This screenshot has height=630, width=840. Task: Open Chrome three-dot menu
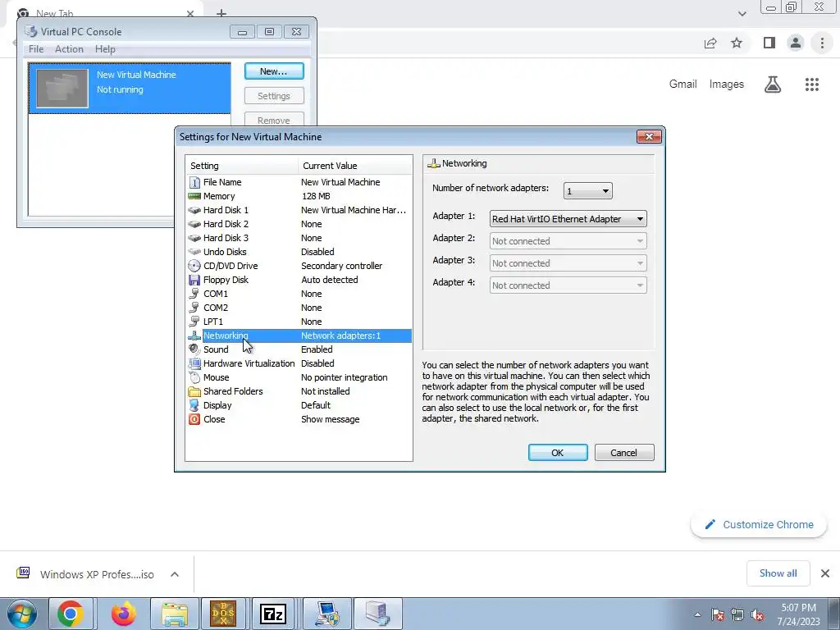pos(822,43)
